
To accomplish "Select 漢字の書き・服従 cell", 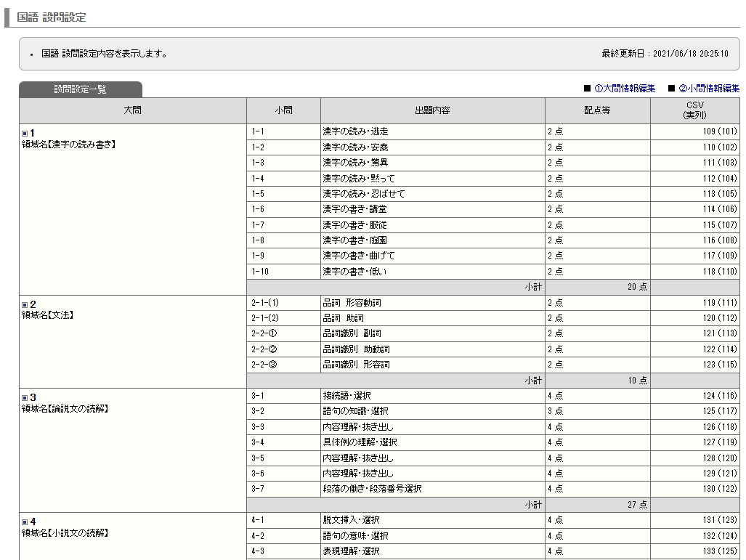I will coord(432,224).
